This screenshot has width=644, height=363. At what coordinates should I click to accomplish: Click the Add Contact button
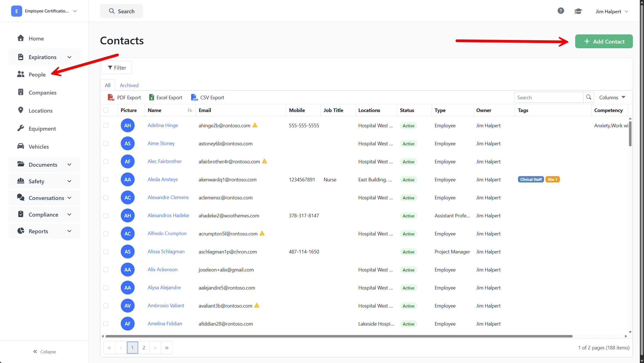point(604,41)
